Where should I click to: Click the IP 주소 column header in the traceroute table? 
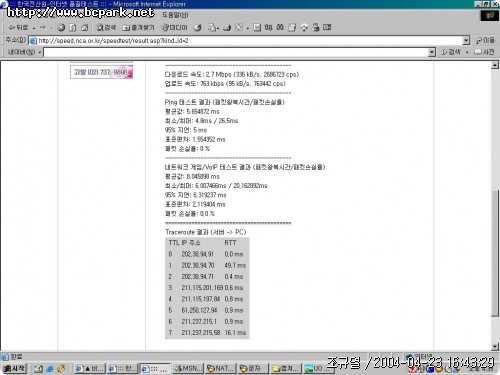(x=191, y=243)
